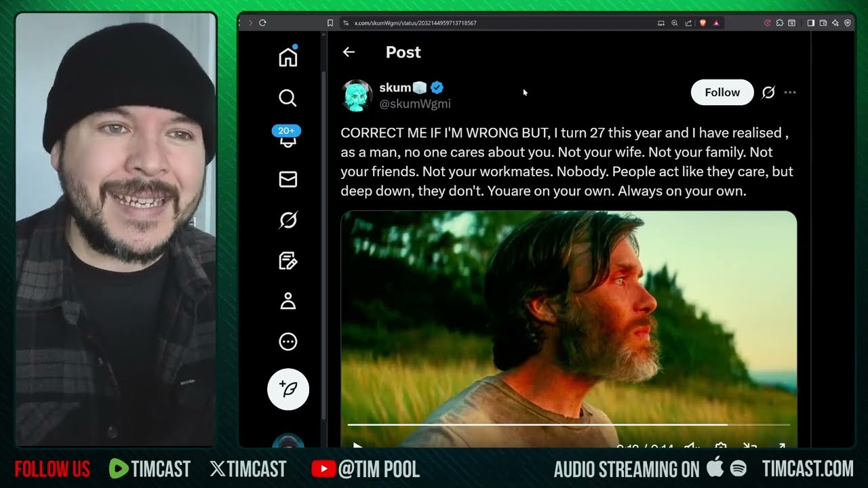Bookmark this page in browser toolbar
Viewport: 868px width, 488px height.
tap(330, 23)
